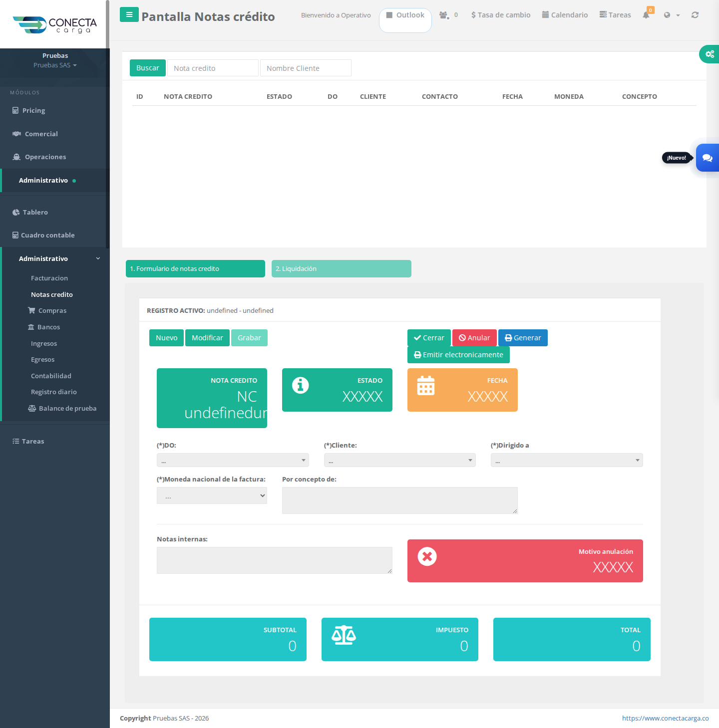Open the Pricing module
The image size is (719, 728).
pyautogui.click(x=29, y=110)
